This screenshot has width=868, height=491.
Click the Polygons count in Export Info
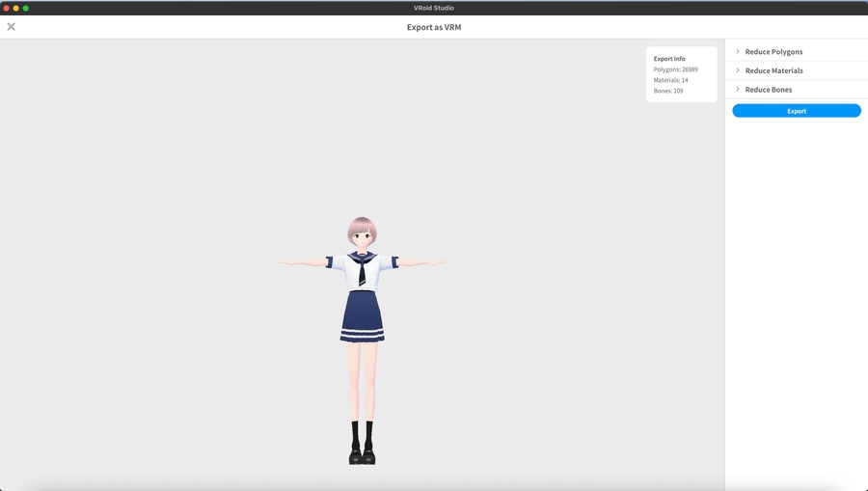point(675,69)
